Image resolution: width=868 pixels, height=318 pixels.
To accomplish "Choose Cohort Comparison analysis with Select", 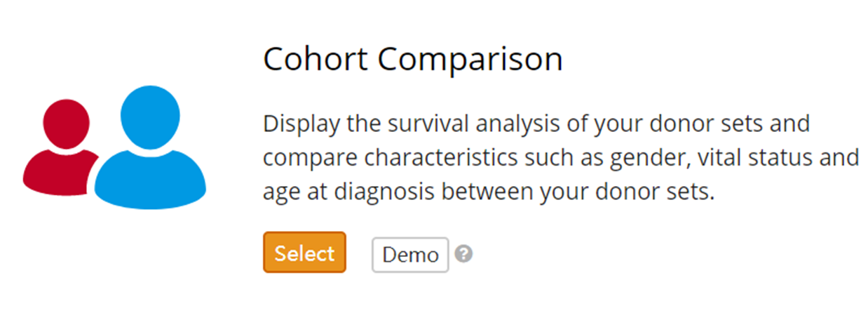I will click(304, 253).
